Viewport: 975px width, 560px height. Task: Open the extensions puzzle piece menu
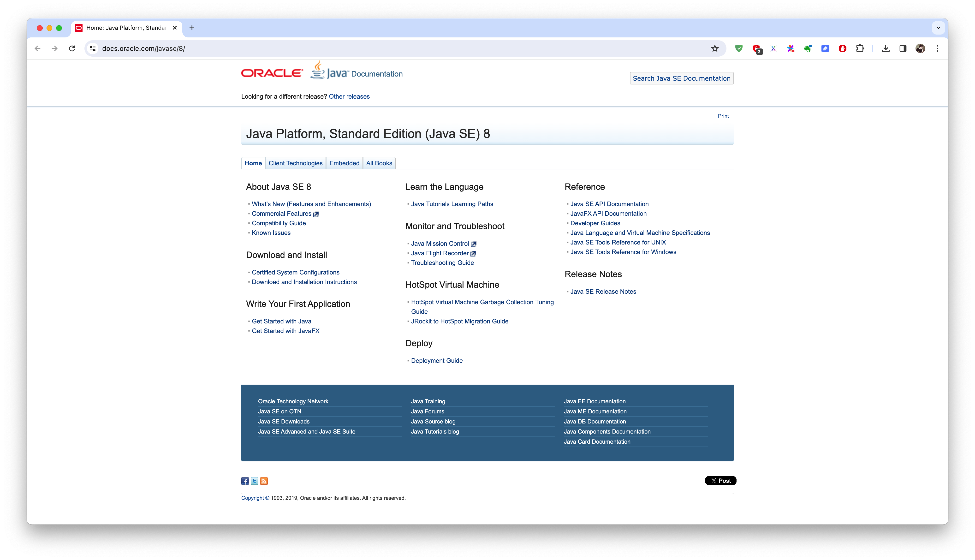coord(860,48)
